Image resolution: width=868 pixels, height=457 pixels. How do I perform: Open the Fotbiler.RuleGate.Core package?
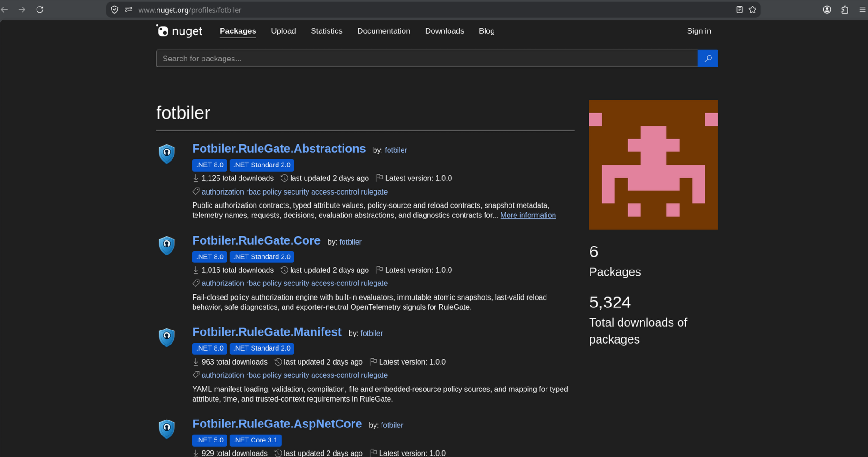point(256,240)
